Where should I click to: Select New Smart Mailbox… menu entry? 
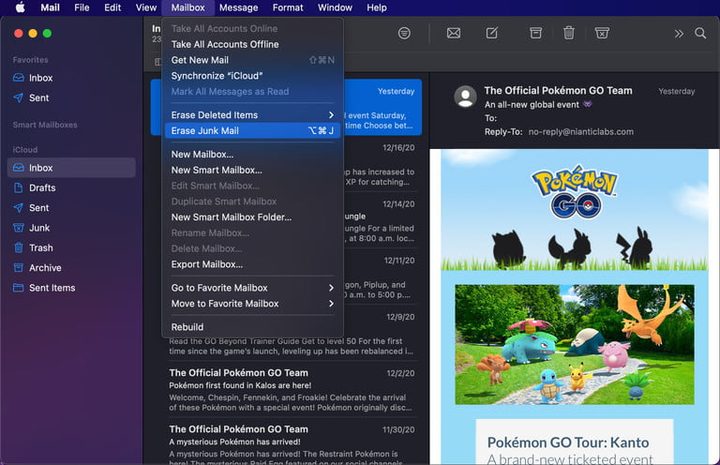pyautogui.click(x=216, y=170)
